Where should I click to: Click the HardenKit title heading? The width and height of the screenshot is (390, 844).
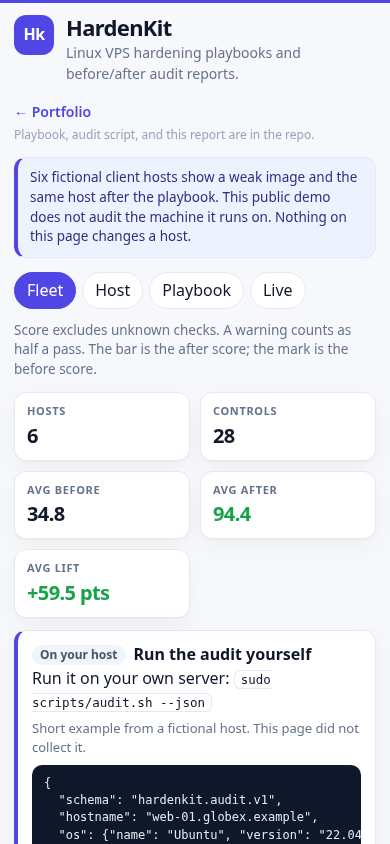click(x=119, y=29)
